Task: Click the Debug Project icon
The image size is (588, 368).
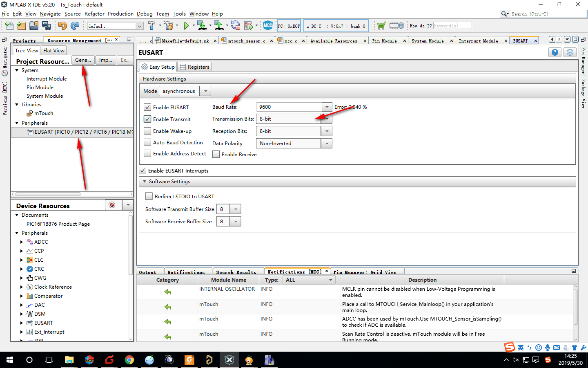Action: (248, 26)
